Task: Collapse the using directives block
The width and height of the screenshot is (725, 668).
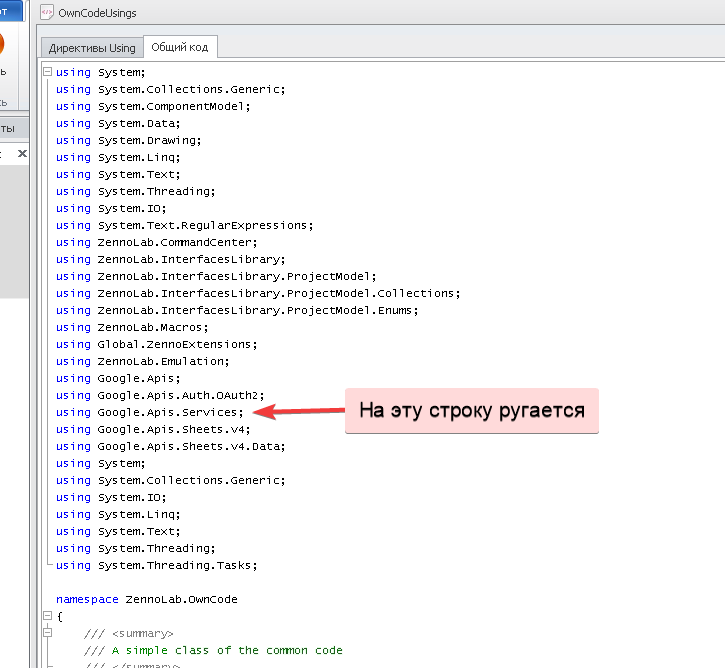Action: click(47, 72)
